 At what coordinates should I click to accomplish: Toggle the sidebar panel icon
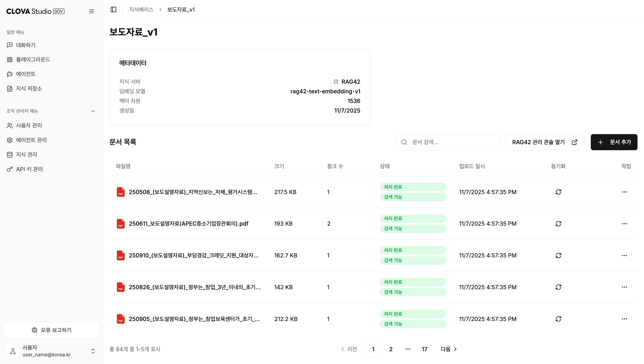[114, 9]
